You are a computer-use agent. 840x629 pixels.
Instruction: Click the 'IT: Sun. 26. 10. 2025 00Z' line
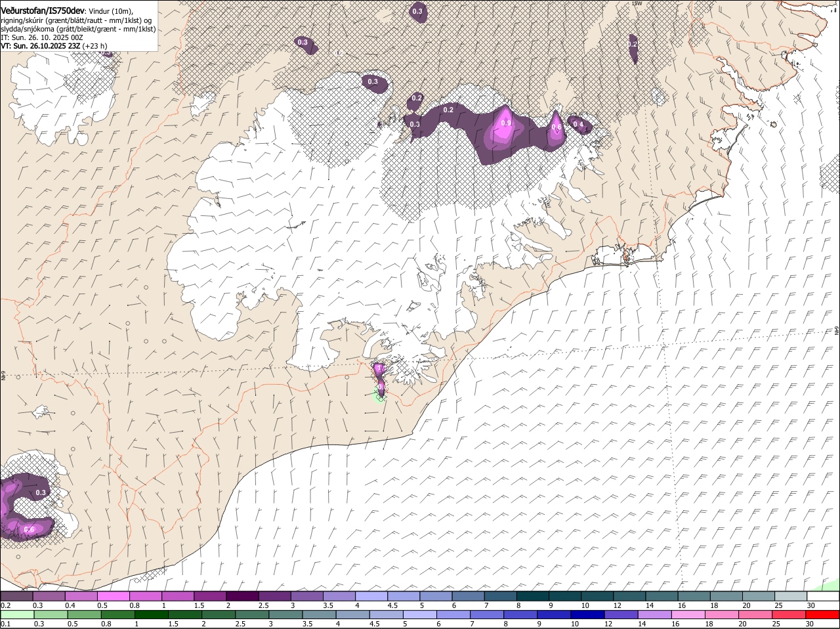(x=42, y=37)
